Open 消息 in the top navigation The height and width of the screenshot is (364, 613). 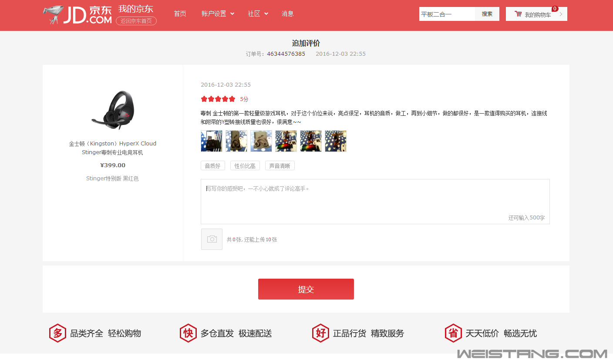[287, 13]
